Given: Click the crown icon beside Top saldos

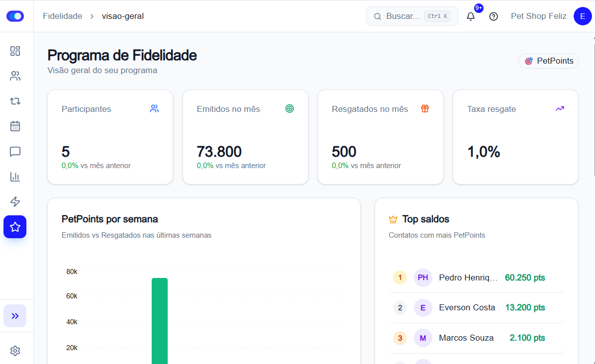Looking at the screenshot, I should (393, 219).
